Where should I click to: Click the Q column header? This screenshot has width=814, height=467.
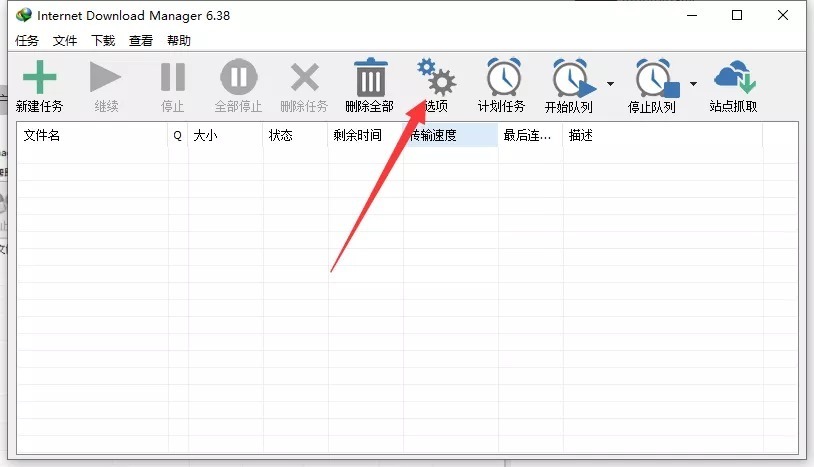point(178,135)
